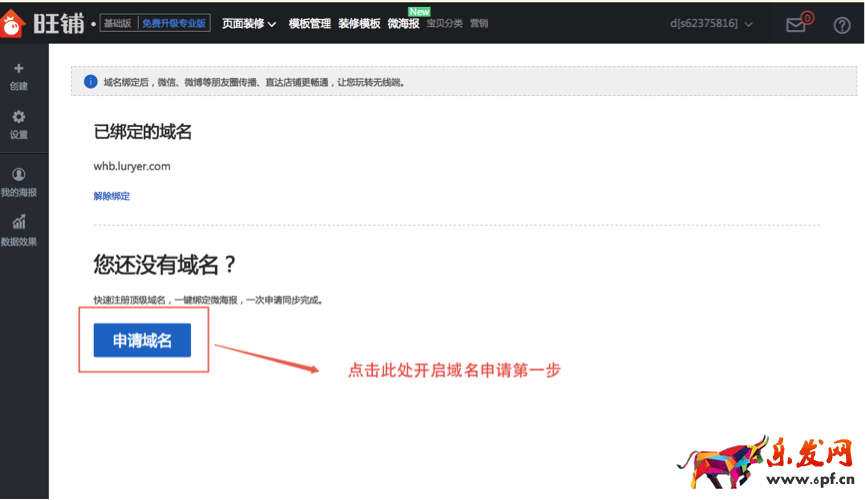Open the help question mark icon

point(842,25)
